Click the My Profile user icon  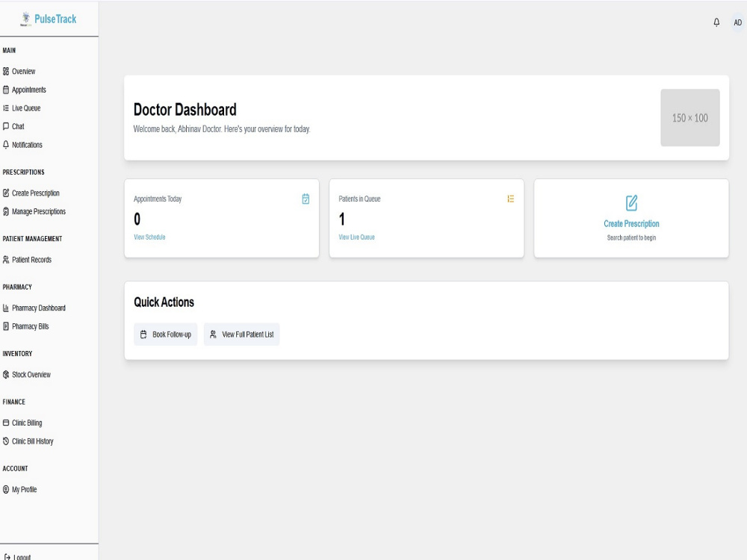[x=6, y=490]
